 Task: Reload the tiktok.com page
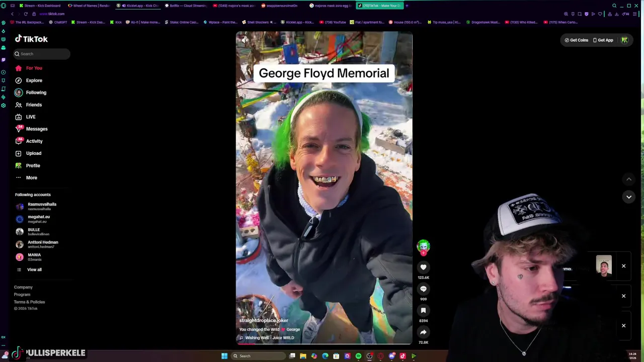[x=26, y=14]
